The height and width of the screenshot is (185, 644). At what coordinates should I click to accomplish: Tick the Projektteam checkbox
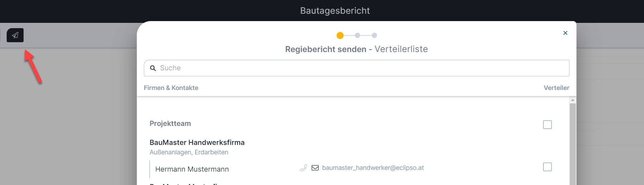(x=547, y=125)
